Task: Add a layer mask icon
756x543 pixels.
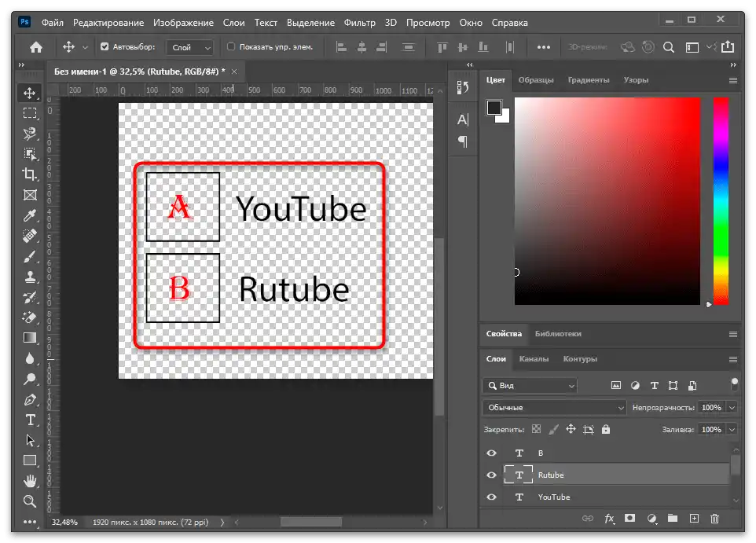Action: (629, 519)
